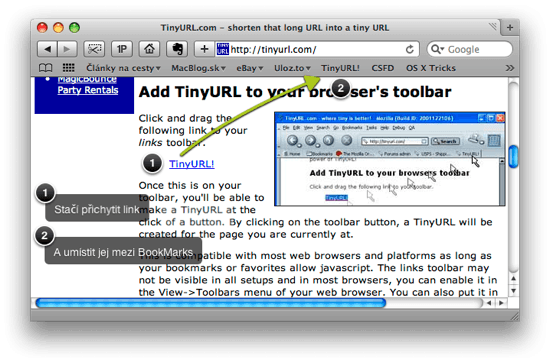Go to the home page icon

(149, 49)
